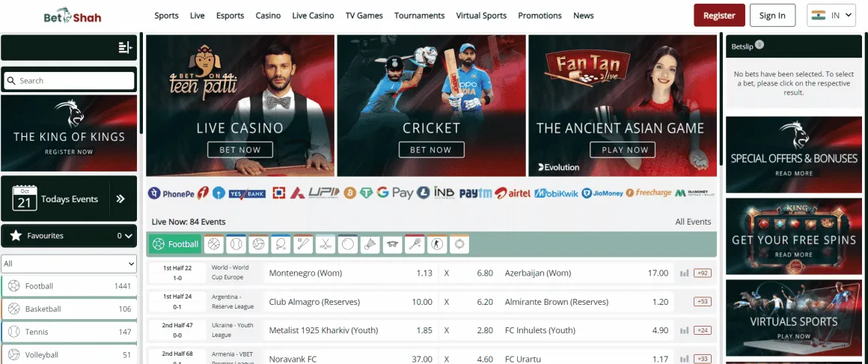This screenshot has height=364, width=868.
Task: Show +92 more markets for Montenegro match
Action: pos(703,273)
